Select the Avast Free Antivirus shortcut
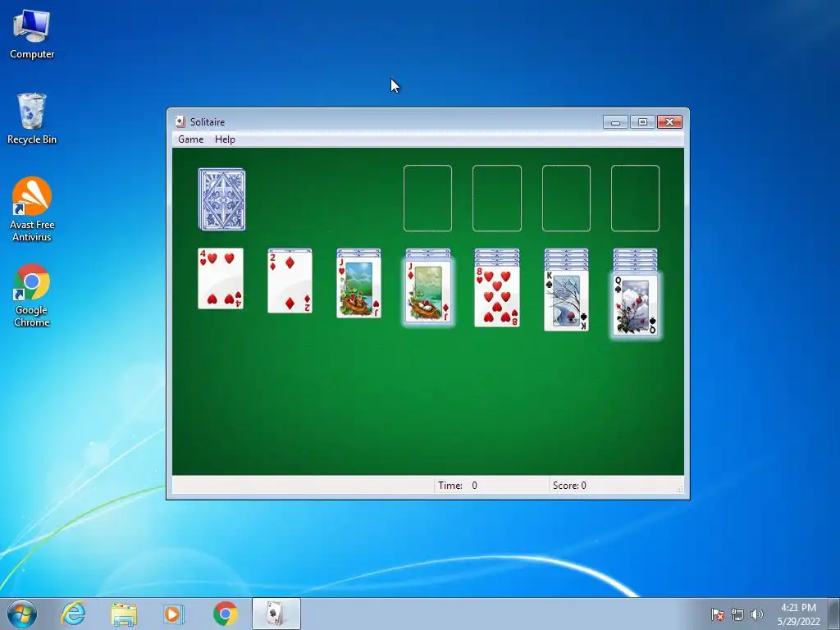 coord(32,209)
